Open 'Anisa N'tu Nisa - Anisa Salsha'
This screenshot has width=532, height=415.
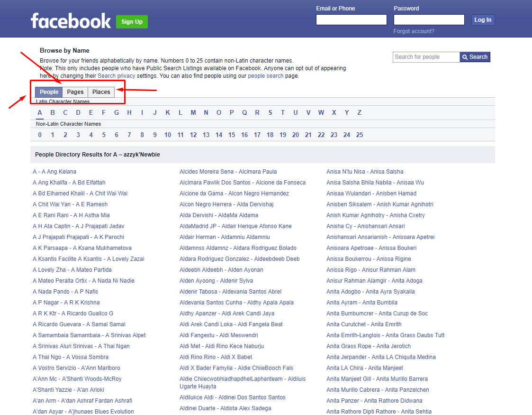tap(365, 172)
